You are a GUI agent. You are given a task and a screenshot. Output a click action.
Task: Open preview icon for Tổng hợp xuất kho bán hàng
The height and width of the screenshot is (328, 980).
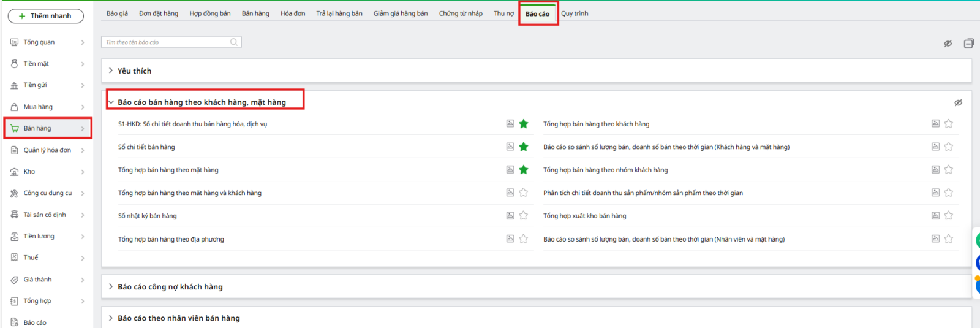click(x=935, y=215)
